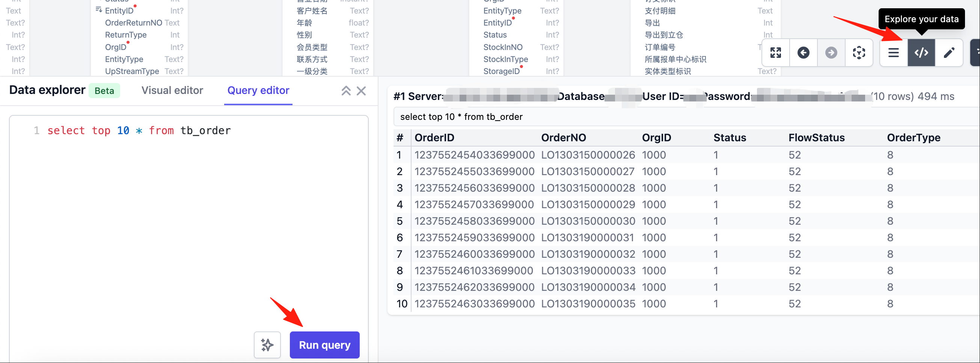Viewport: 980px width, 363px height.
Task: Click the Run query button
Action: click(x=324, y=345)
